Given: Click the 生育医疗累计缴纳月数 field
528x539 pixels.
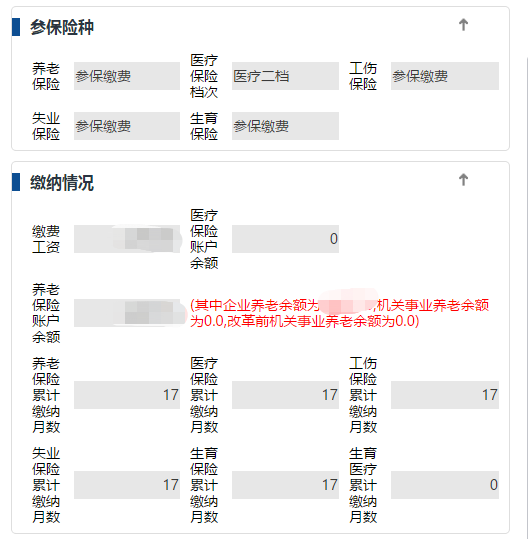Looking at the screenshot, I should [x=445, y=485].
